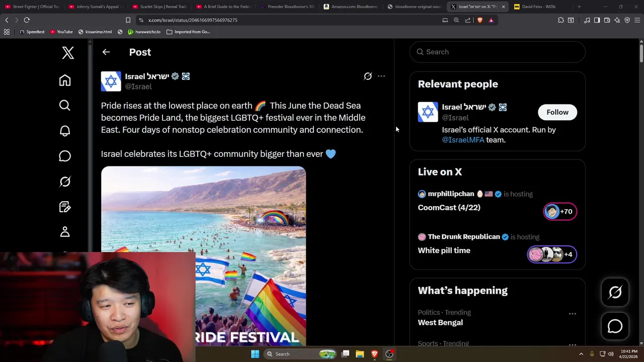The height and width of the screenshot is (362, 644).
Task: Open the browser main menu
Action: (637, 20)
